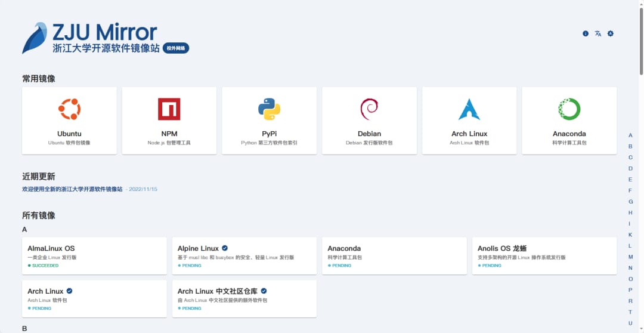
Task: Click the 校外网络 badge
Action: tap(176, 48)
